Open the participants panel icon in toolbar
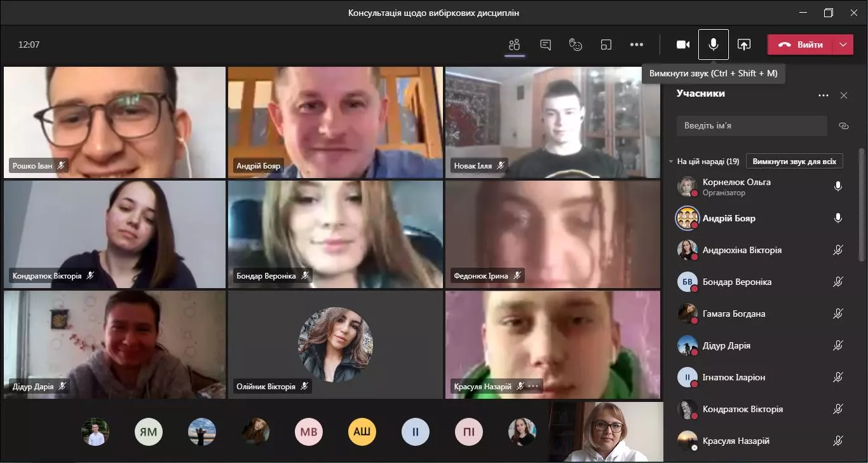 click(515, 45)
